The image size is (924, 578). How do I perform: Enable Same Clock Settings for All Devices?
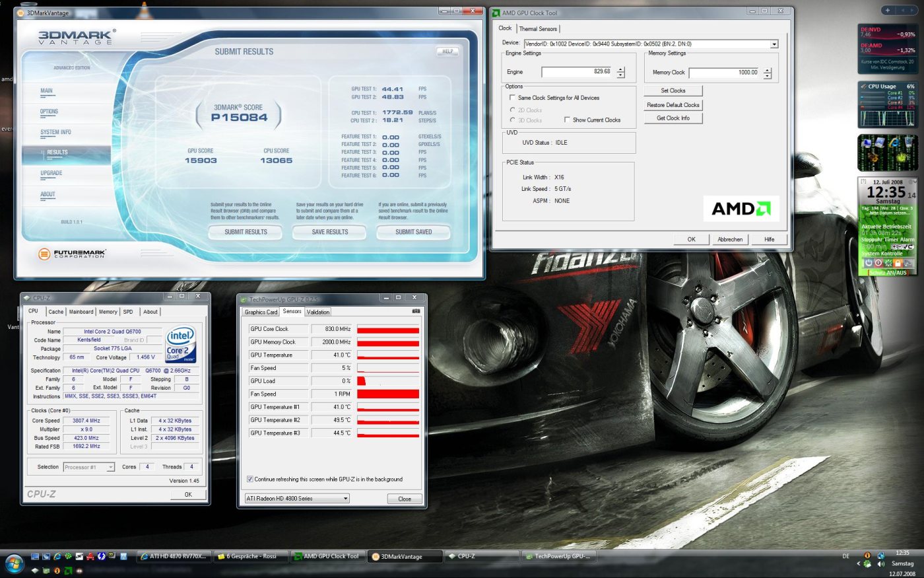click(x=512, y=98)
